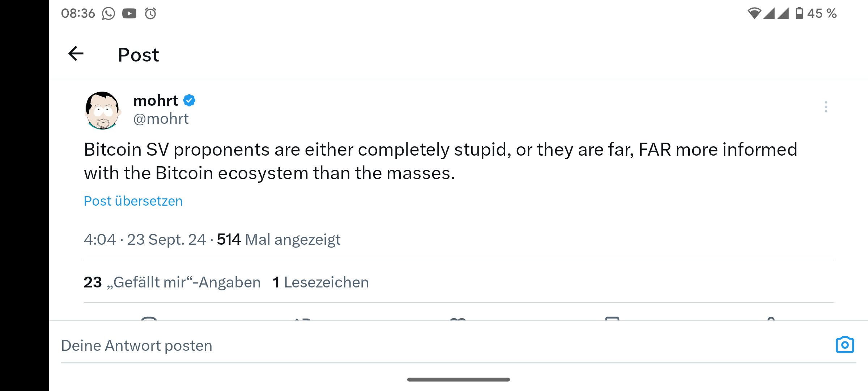This screenshot has height=391, width=868.
Task: Tap the post timestamp 4:04 · 23 Sept. 24
Action: (x=145, y=239)
